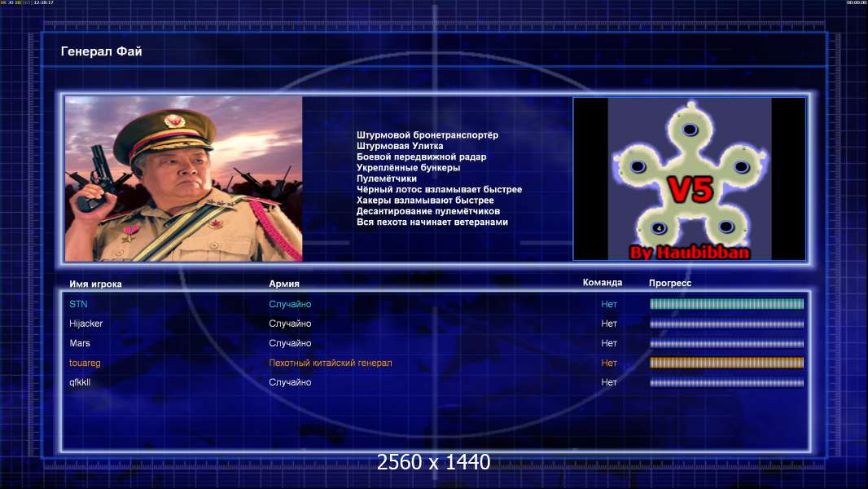Screen dimensions: 868x489
Task: Click STN's teal loading progress bar
Action: (x=727, y=303)
